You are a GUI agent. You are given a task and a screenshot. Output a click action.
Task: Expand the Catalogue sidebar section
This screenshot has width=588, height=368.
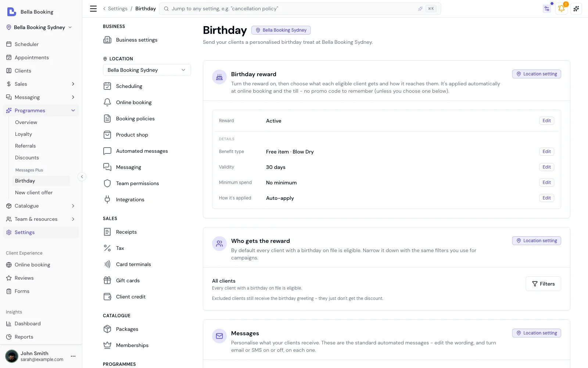(x=73, y=206)
